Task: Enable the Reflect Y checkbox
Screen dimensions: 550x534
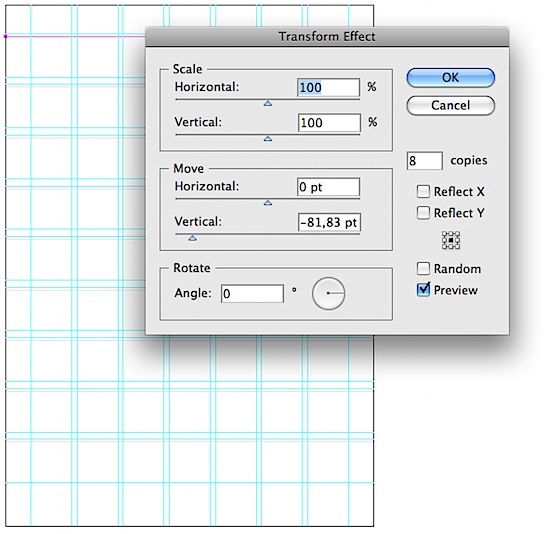Action: (x=423, y=213)
